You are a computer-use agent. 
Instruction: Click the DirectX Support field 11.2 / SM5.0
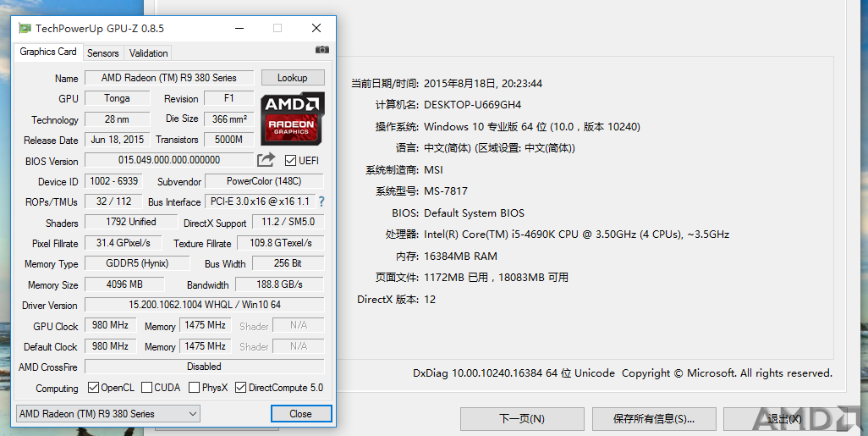click(288, 222)
